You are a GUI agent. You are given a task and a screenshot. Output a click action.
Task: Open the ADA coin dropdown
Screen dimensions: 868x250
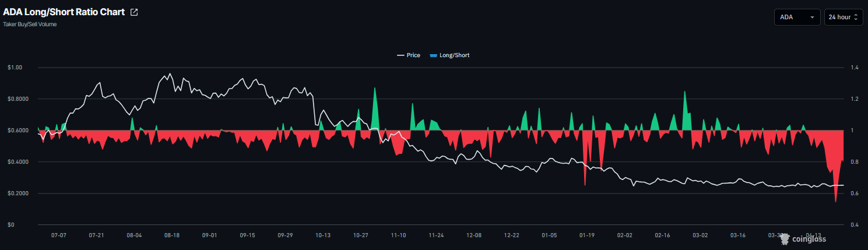point(797,17)
